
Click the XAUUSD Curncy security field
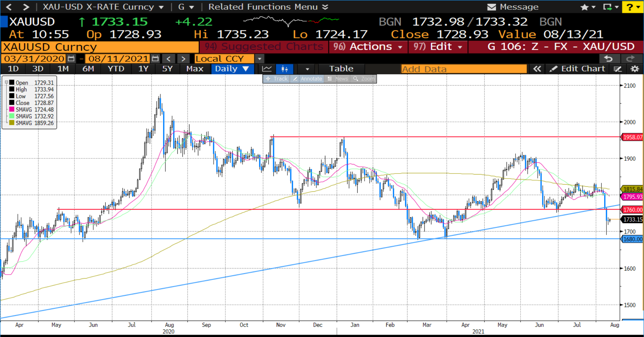100,47
